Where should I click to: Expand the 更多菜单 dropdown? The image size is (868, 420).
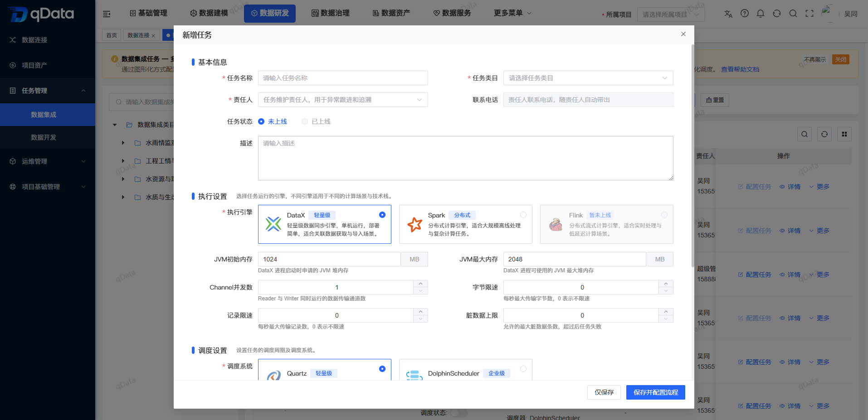[512, 13]
